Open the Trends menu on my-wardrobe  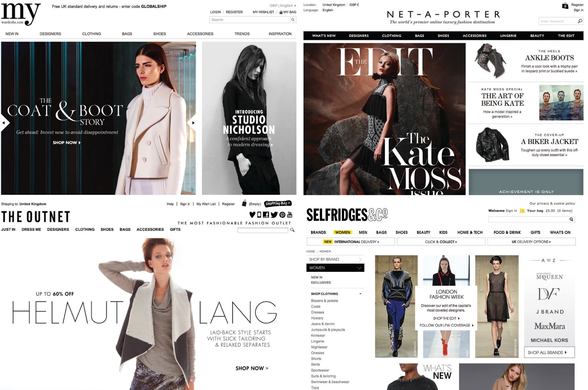coord(242,34)
